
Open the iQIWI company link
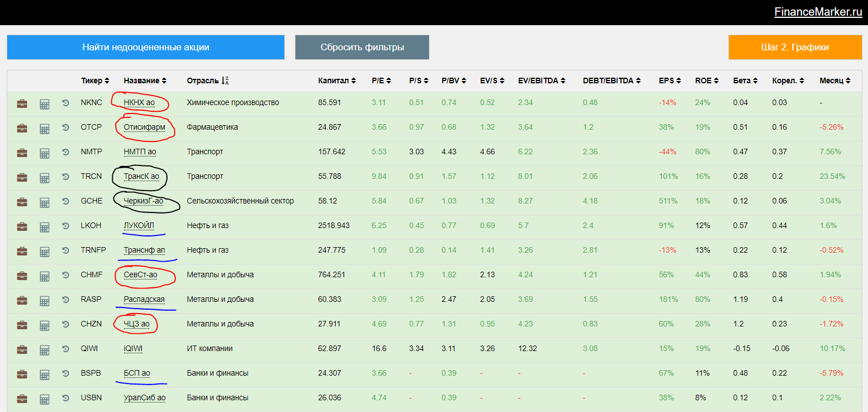point(133,349)
